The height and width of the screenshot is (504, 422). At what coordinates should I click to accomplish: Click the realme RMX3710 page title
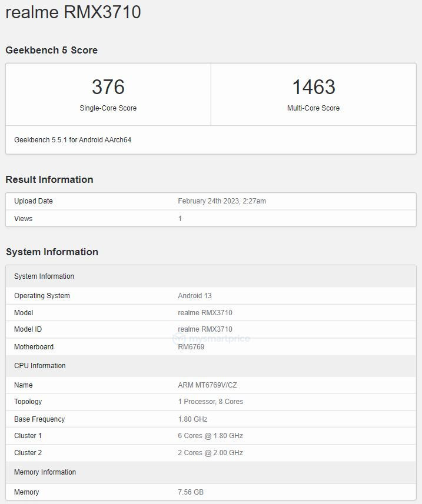click(74, 12)
